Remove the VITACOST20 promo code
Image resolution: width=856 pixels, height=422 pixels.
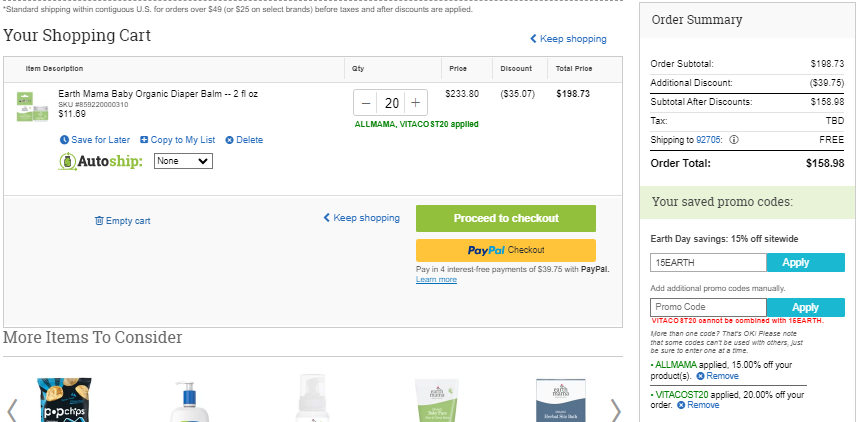[x=698, y=405]
